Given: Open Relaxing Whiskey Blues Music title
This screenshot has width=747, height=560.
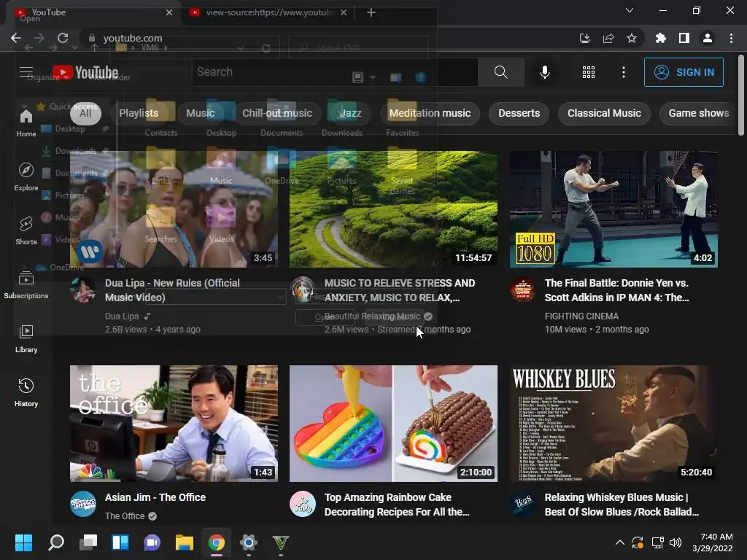Looking at the screenshot, I should 622,505.
